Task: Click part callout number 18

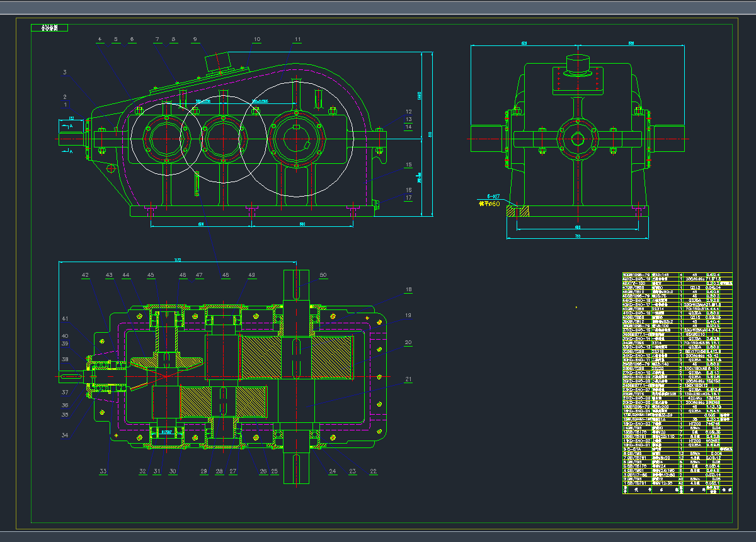Action: click(408, 290)
